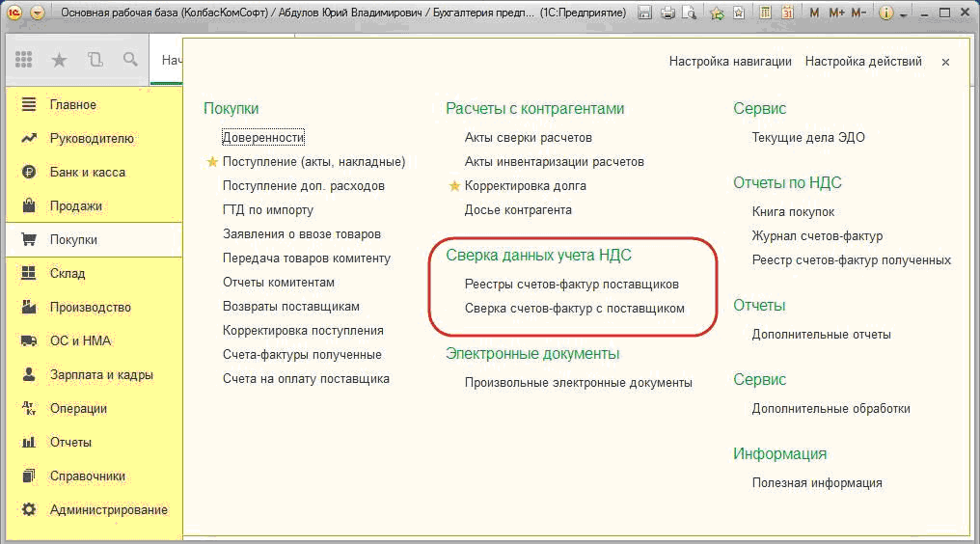Open the sections menu grid icon
Viewport: 980px width, 544px height.
24,60
